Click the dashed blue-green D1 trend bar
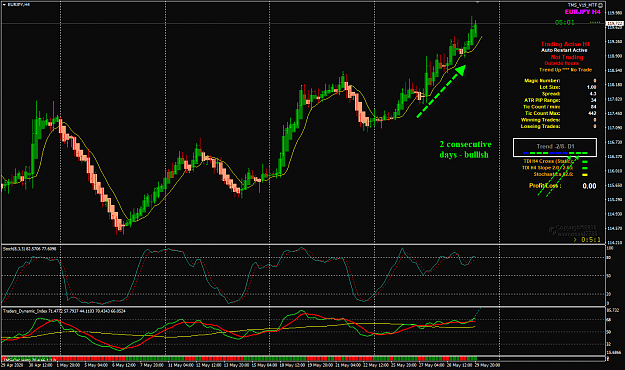625x370 pixels. pyautogui.click(x=555, y=153)
